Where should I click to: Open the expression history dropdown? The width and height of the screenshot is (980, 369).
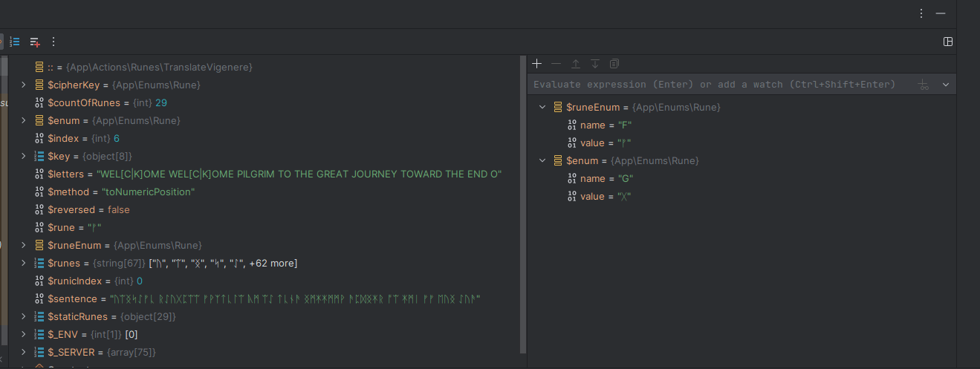pyautogui.click(x=946, y=85)
